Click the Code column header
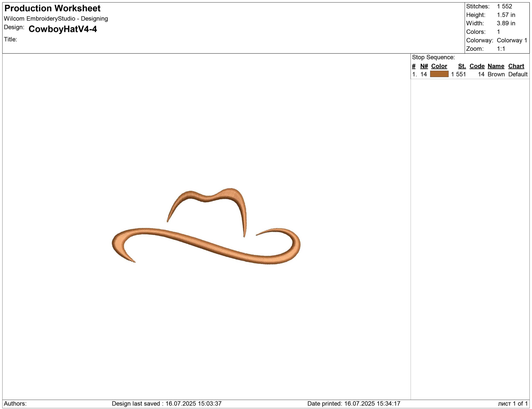 (477, 66)
